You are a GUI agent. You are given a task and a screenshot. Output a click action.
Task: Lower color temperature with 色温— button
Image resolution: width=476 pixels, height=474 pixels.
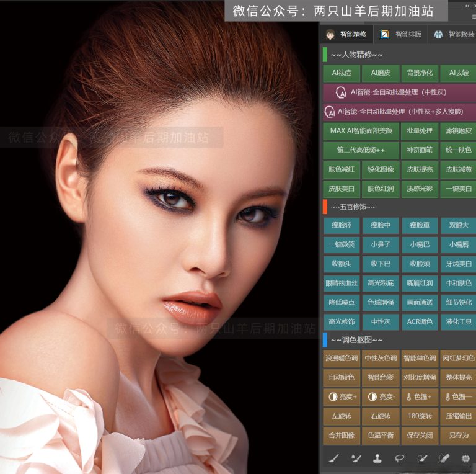point(457,396)
